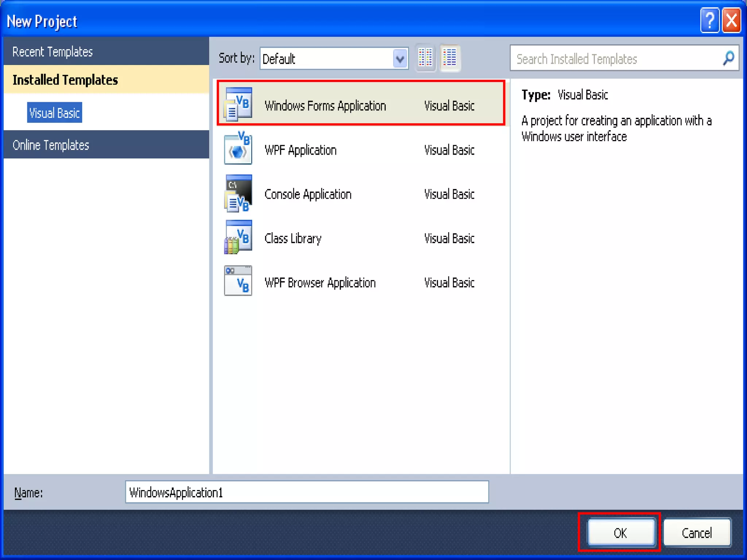The height and width of the screenshot is (560, 747).
Task: Click the Windows Forms Application template icon
Action: (238, 104)
